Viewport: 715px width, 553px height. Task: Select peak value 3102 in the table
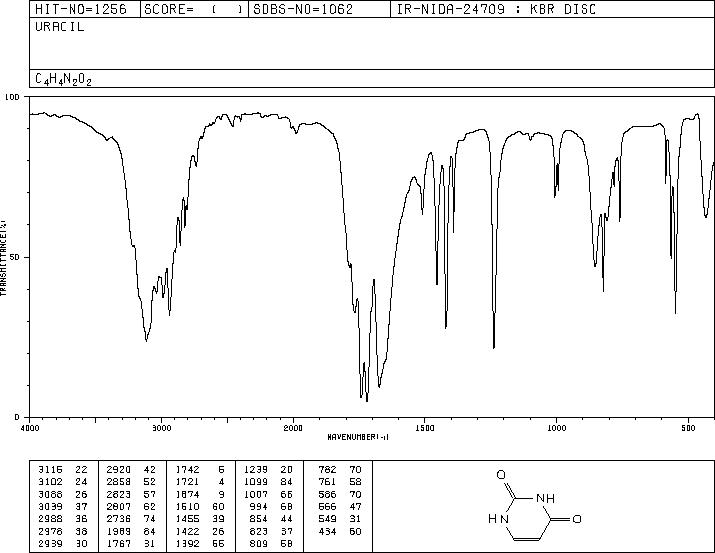click(x=50, y=482)
